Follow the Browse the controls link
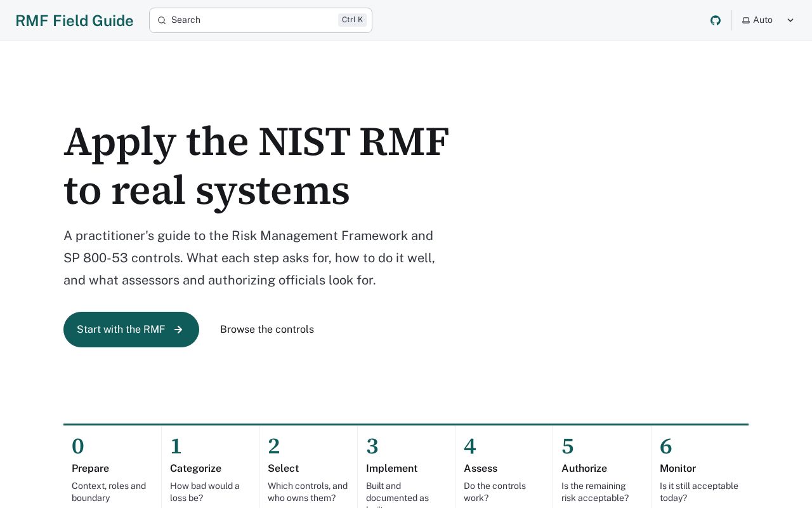The height and width of the screenshot is (508, 812). [x=267, y=330]
